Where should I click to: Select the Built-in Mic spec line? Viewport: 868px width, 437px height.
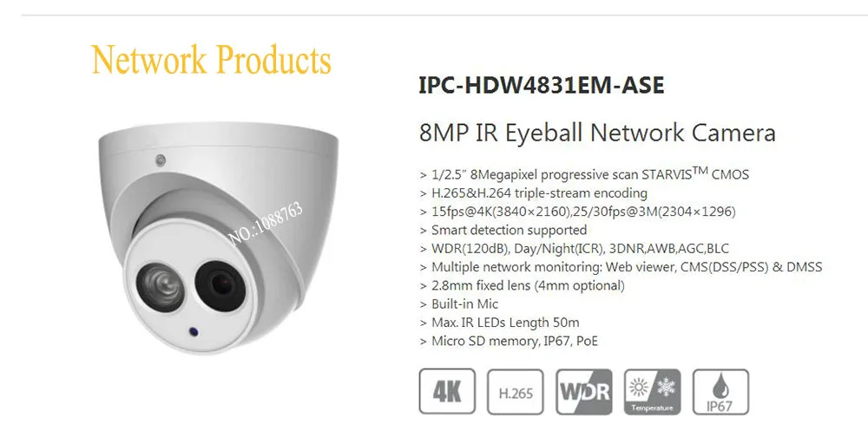[459, 304]
